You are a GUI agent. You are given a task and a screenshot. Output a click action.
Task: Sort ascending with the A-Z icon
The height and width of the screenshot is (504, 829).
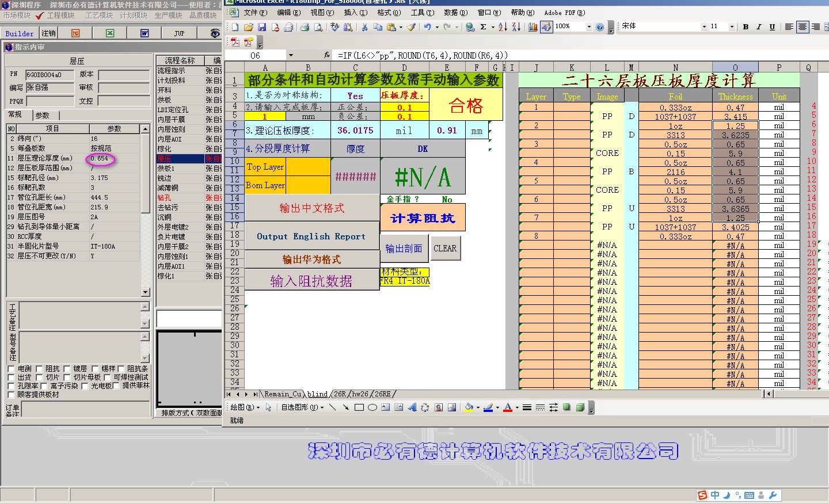point(503,26)
